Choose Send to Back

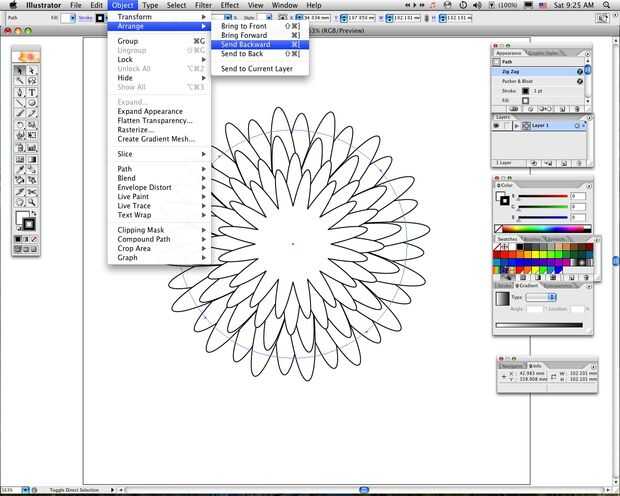point(260,53)
